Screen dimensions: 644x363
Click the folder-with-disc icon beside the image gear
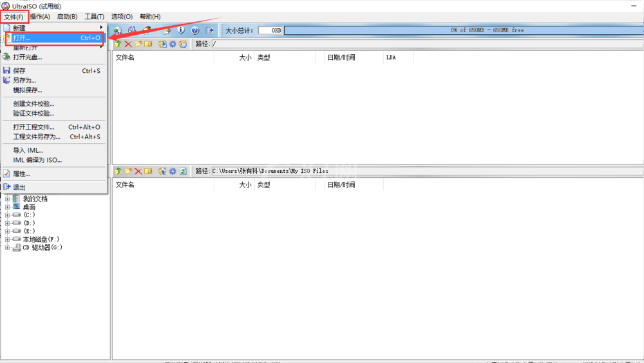[183, 44]
